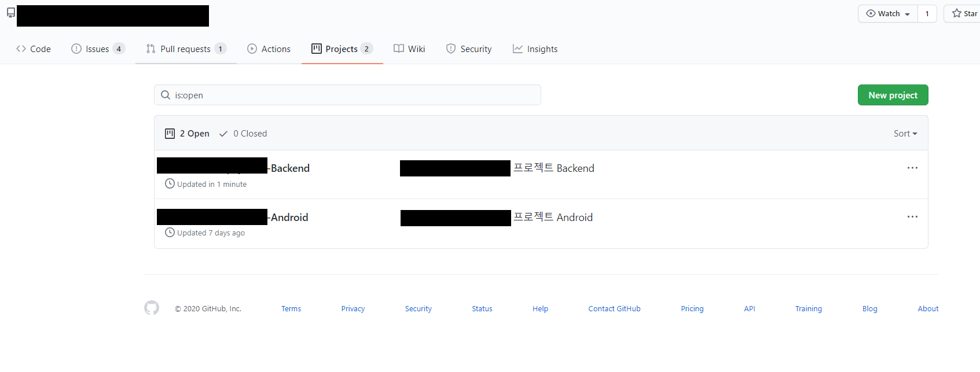
Task: Click the '© 2020 GitHub, Inc.' text
Action: tap(208, 309)
